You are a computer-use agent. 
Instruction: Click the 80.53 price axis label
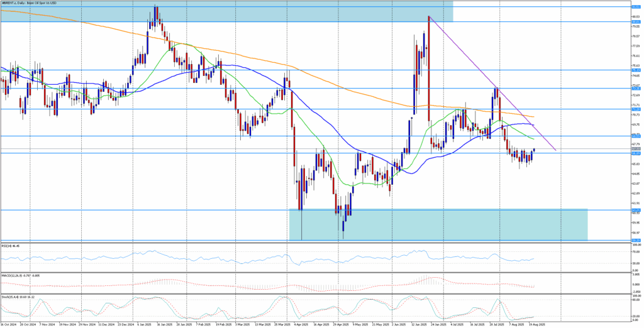click(636, 17)
